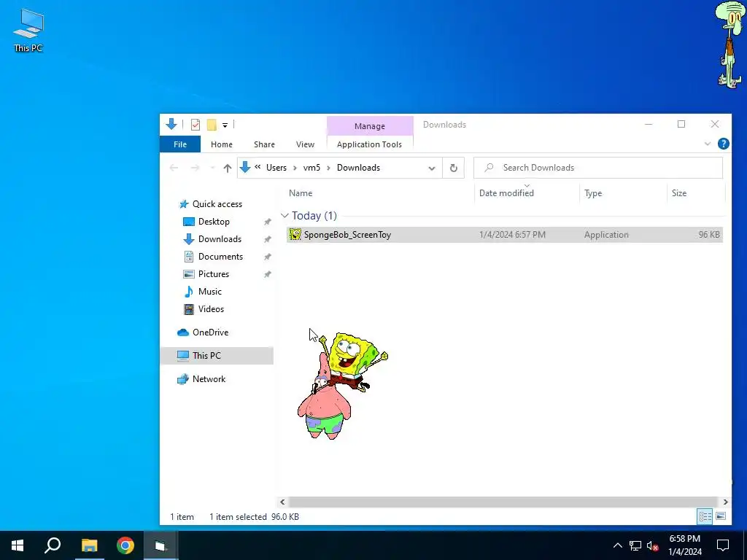Open Explorer Help icon
This screenshot has height=560, width=747.
pyautogui.click(x=723, y=144)
